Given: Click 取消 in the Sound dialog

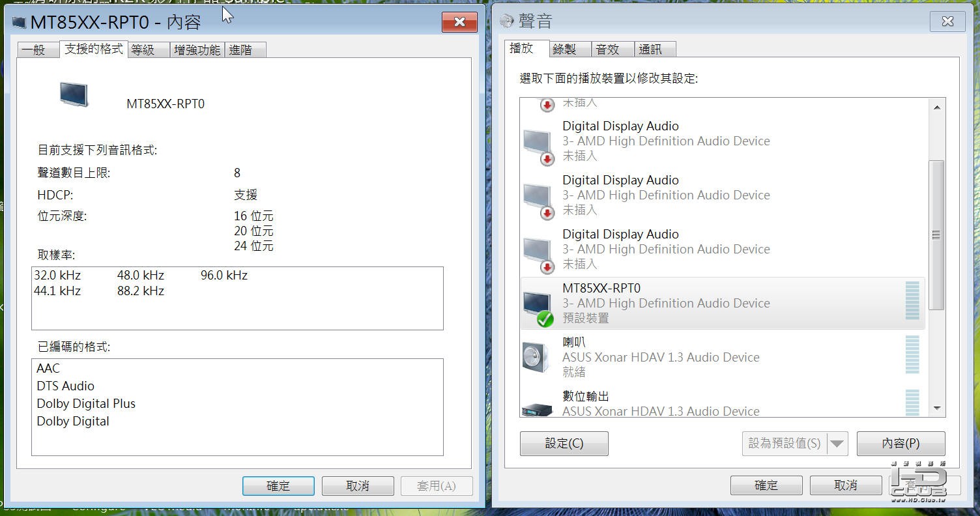Looking at the screenshot, I should (x=846, y=485).
